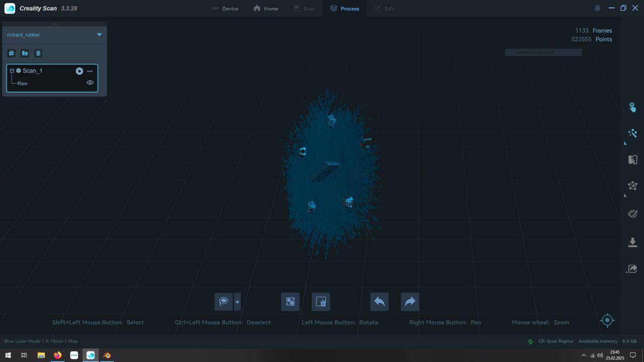
Task: Reset the view with the target icon
Action: (x=607, y=320)
